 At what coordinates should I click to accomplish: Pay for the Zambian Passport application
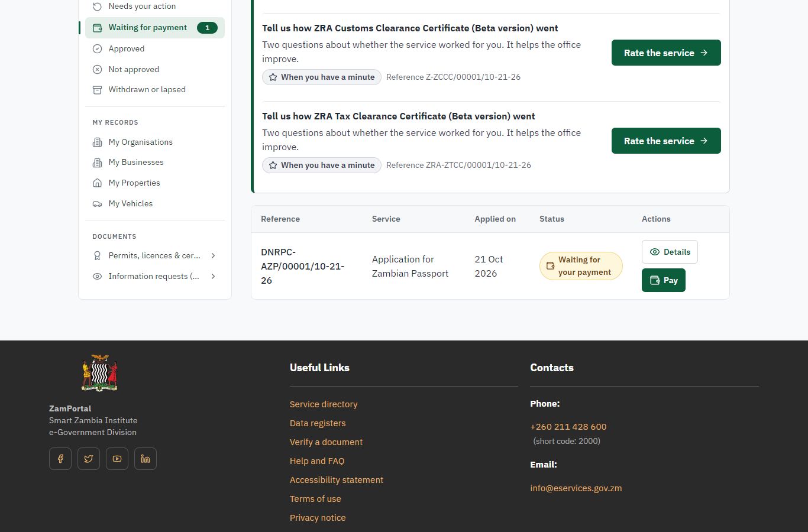pos(664,280)
